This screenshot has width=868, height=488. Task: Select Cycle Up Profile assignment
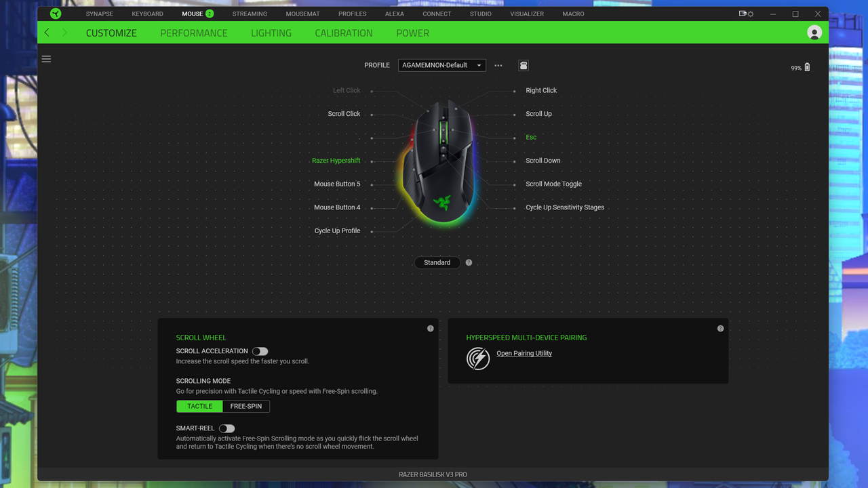click(337, 230)
